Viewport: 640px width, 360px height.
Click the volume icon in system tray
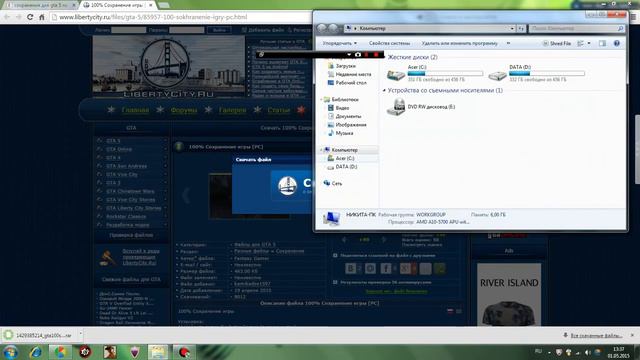[x=588, y=352]
